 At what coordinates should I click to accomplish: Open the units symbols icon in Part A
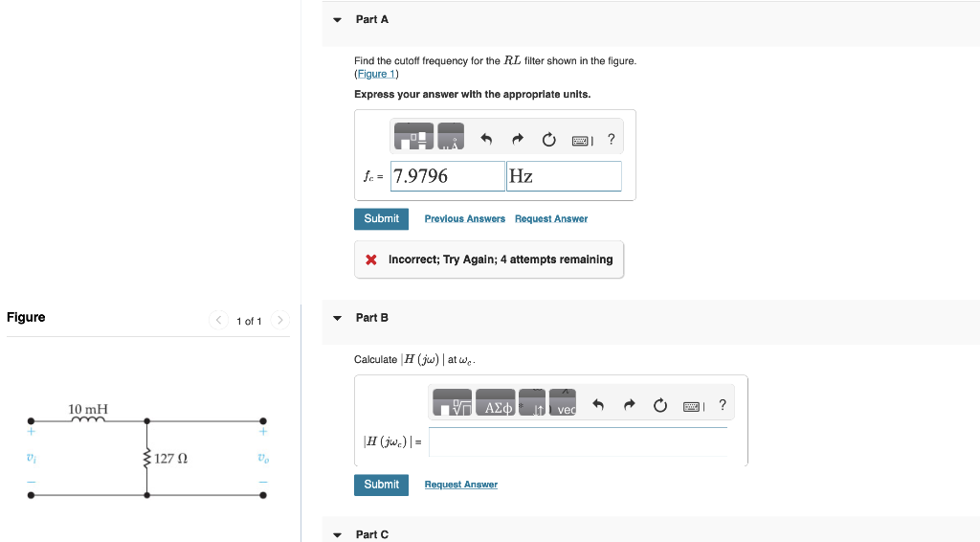point(451,136)
